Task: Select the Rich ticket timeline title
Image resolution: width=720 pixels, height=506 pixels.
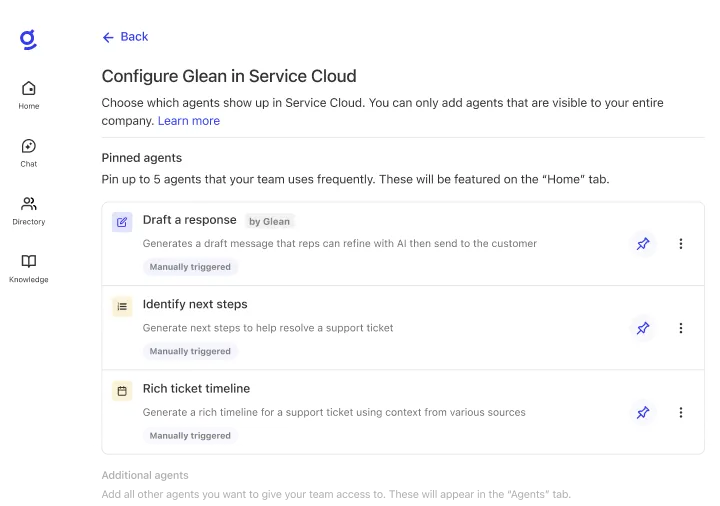Action: (x=197, y=389)
